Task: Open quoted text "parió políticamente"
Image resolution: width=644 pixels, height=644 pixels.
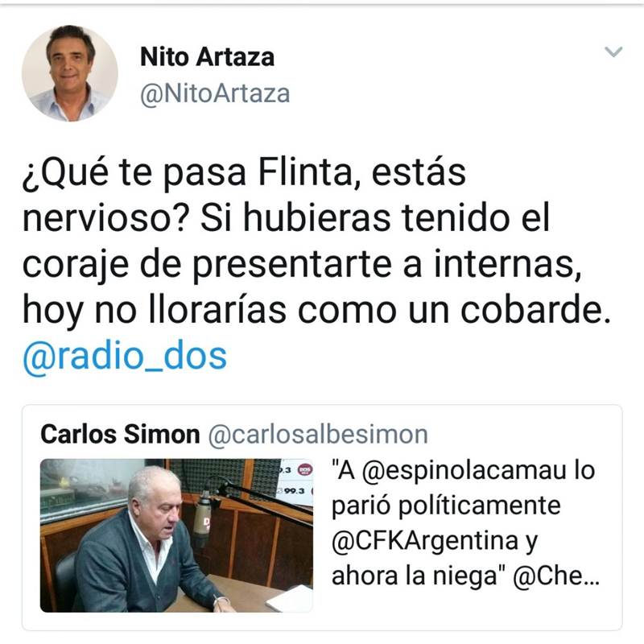Action: pos(446,506)
